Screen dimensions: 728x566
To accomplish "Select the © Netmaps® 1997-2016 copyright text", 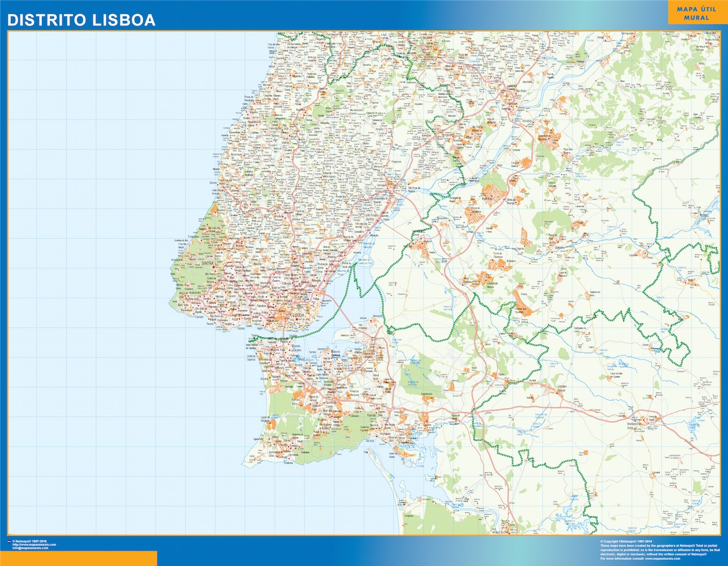I will point(29,540).
